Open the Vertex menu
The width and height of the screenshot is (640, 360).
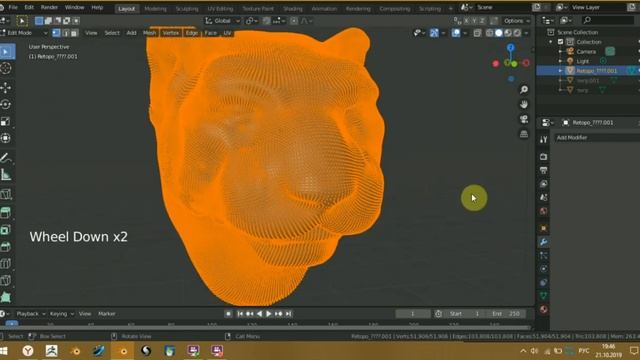pos(171,33)
